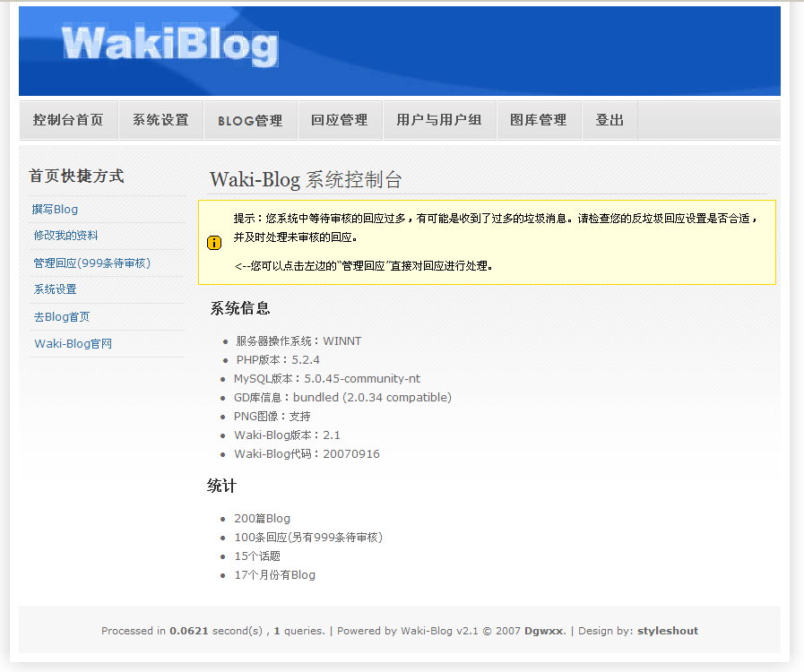The image size is (804, 672).
Task: Go to 去Blog首页 link
Action: 62,317
